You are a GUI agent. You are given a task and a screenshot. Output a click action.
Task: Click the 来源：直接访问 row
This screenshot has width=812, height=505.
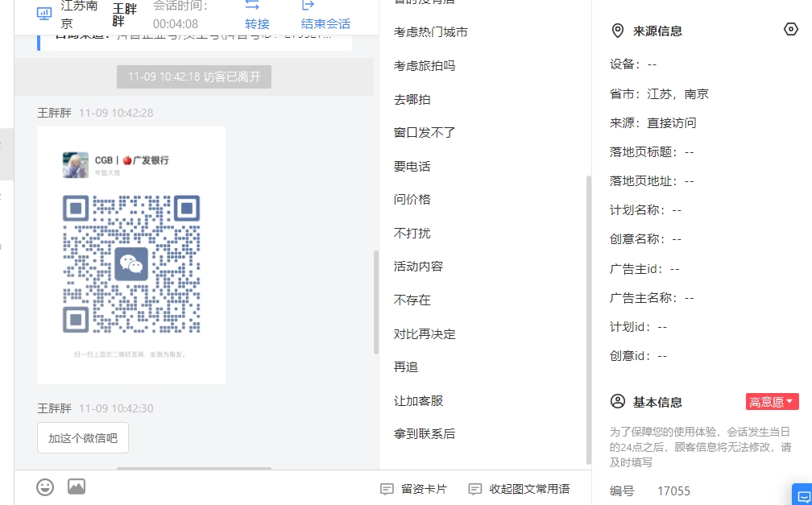click(653, 122)
